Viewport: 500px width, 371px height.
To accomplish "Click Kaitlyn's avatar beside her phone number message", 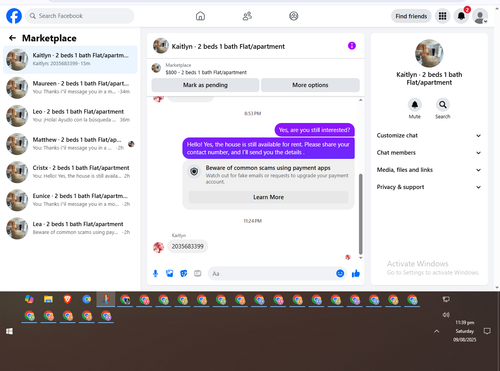I will click(158, 247).
